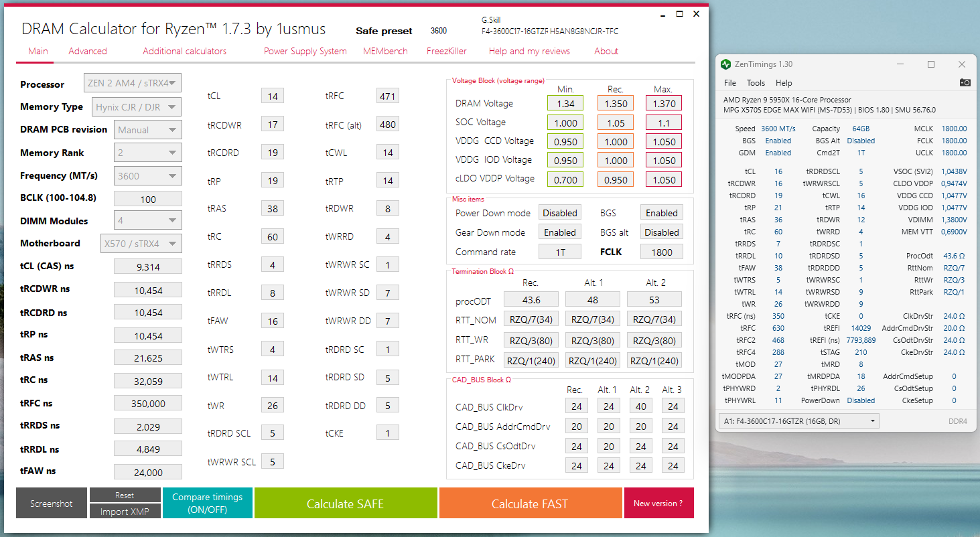
Task: Switch to Power Supply System tab
Action: [305, 51]
